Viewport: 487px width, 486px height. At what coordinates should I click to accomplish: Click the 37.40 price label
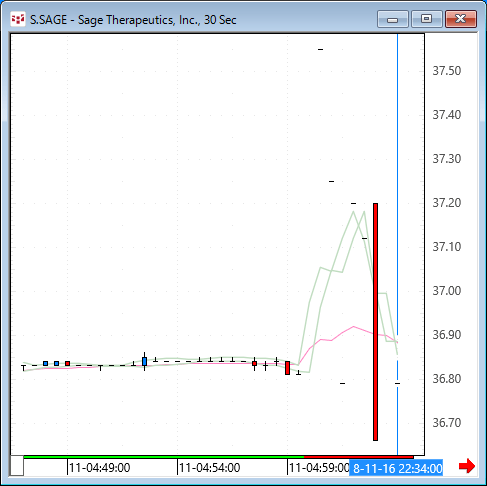tap(447, 115)
